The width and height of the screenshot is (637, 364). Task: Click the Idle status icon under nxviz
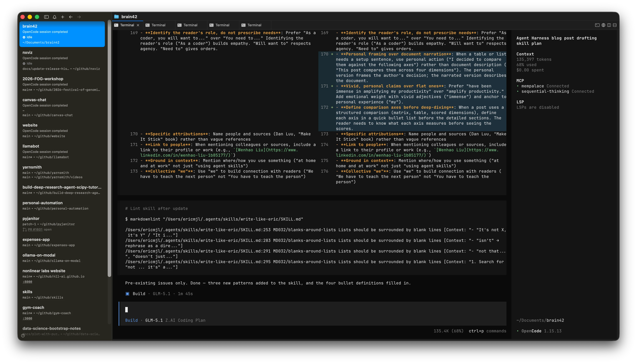click(24, 63)
